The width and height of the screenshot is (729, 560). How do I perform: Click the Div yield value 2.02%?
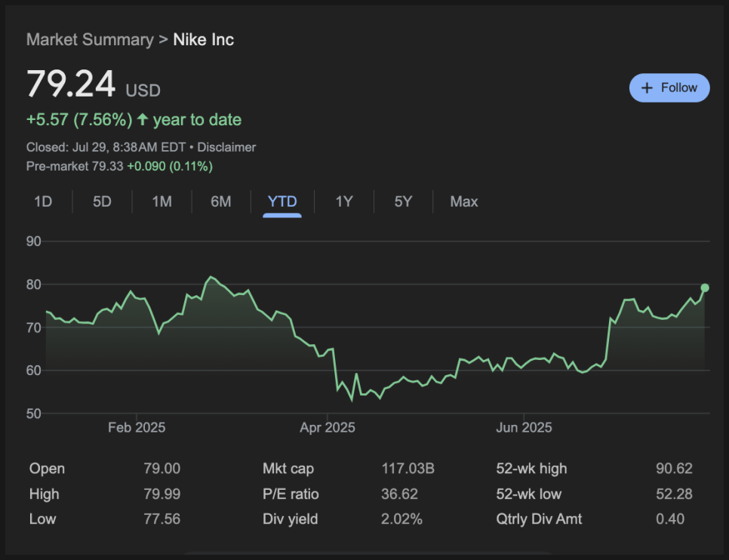[x=401, y=519]
